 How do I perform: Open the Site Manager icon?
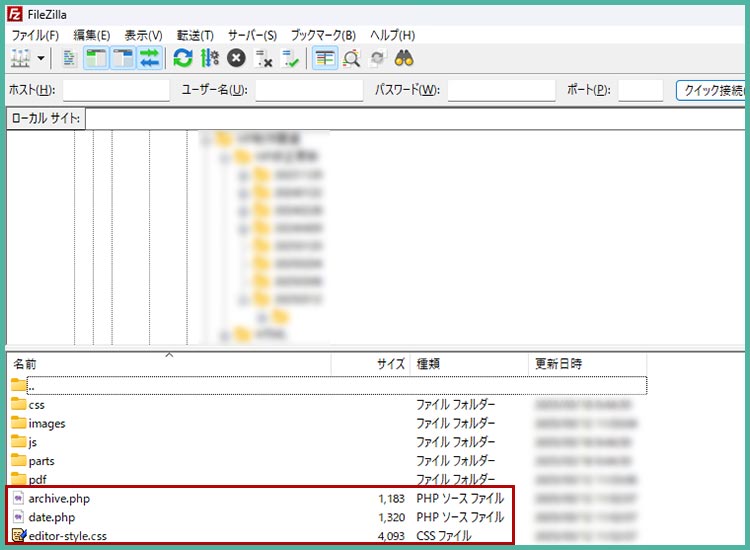tap(21, 58)
